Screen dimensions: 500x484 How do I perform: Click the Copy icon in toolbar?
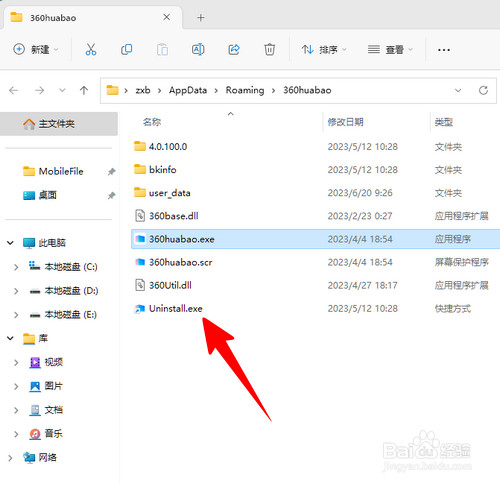point(126,50)
